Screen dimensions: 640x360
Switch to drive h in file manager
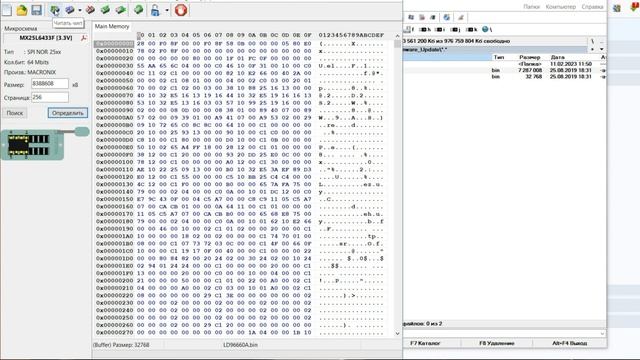(x=425, y=29)
